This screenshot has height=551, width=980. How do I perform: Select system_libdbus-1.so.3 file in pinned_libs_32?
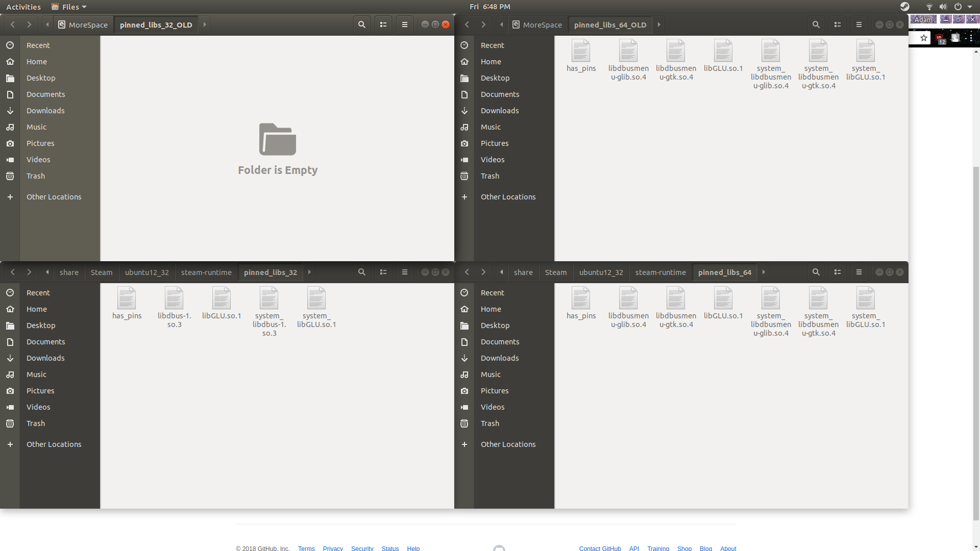pyautogui.click(x=269, y=312)
